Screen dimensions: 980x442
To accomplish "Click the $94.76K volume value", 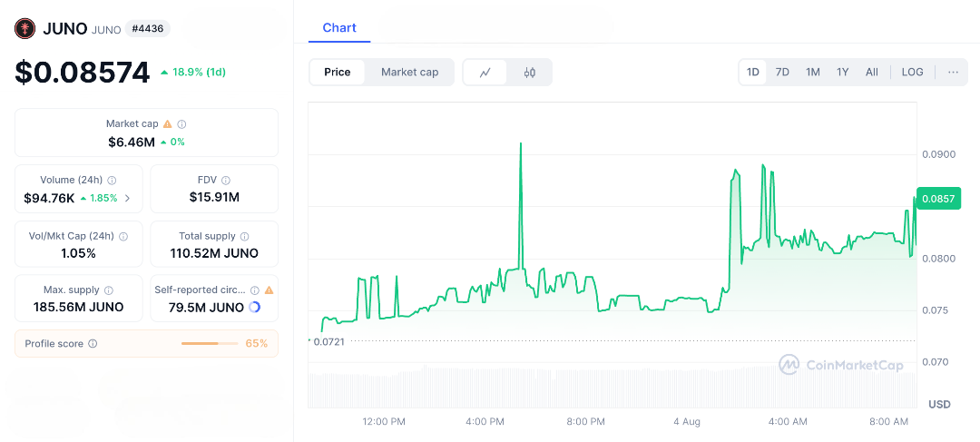I will (49, 198).
